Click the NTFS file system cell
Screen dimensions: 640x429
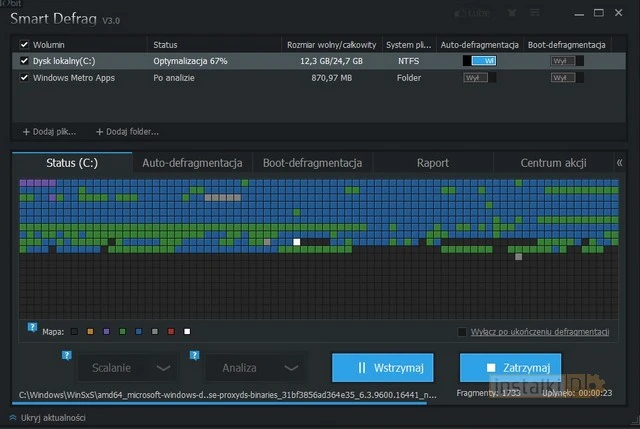409,61
